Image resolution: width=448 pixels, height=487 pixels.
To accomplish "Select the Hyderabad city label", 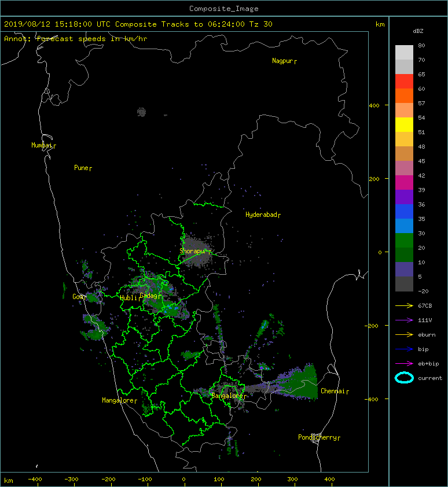I will [263, 215].
